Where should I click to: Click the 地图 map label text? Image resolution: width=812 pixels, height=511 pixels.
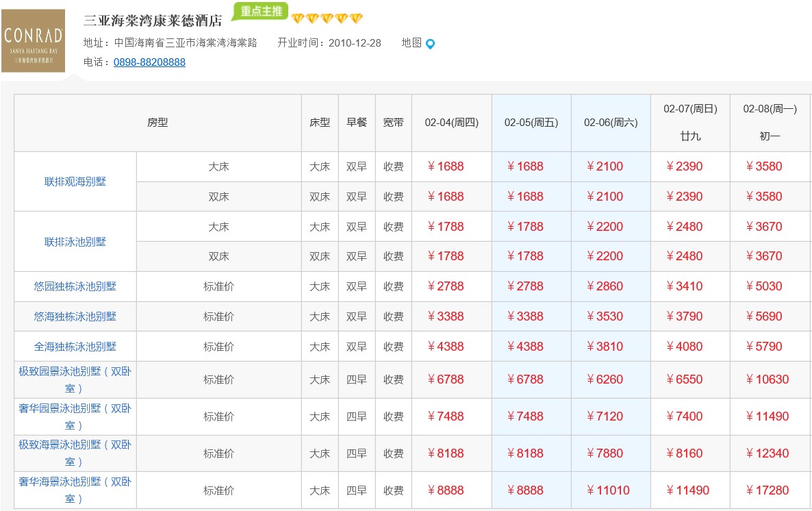(411, 42)
